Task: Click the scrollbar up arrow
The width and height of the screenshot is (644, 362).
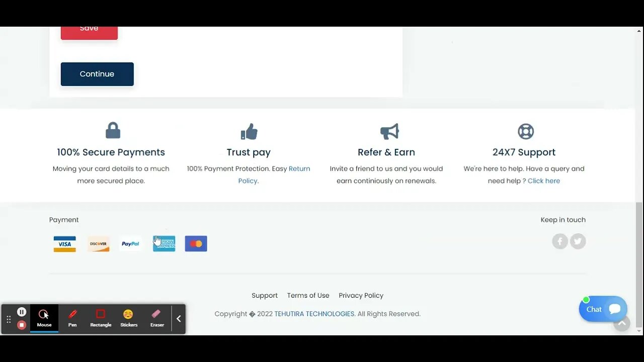Action: pos(639,30)
